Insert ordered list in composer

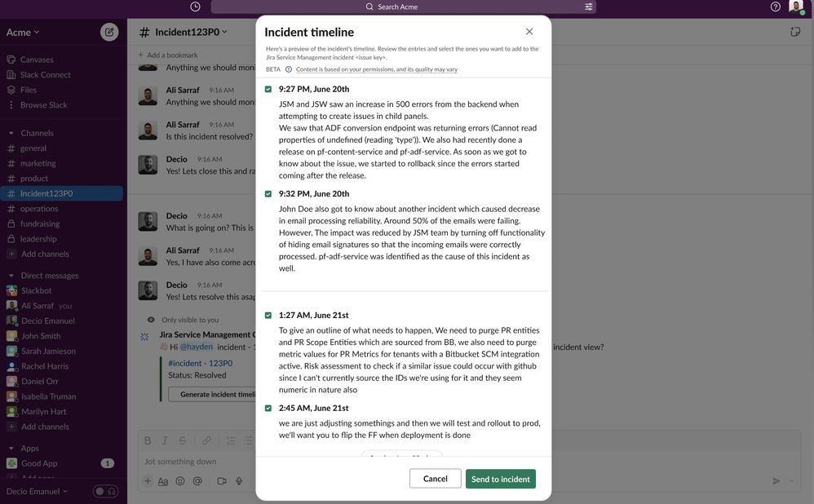point(231,440)
